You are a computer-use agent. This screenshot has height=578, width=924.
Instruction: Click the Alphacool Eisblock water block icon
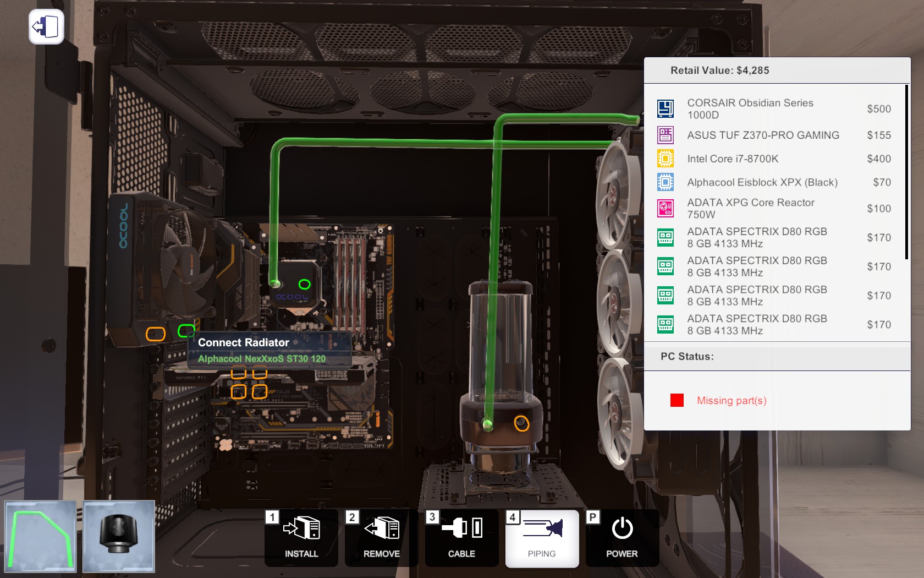point(665,182)
